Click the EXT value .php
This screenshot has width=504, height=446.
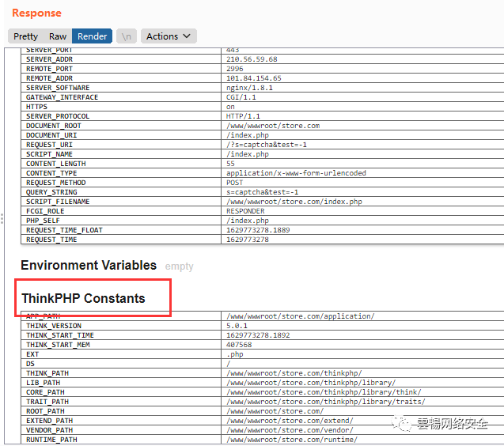coord(235,354)
